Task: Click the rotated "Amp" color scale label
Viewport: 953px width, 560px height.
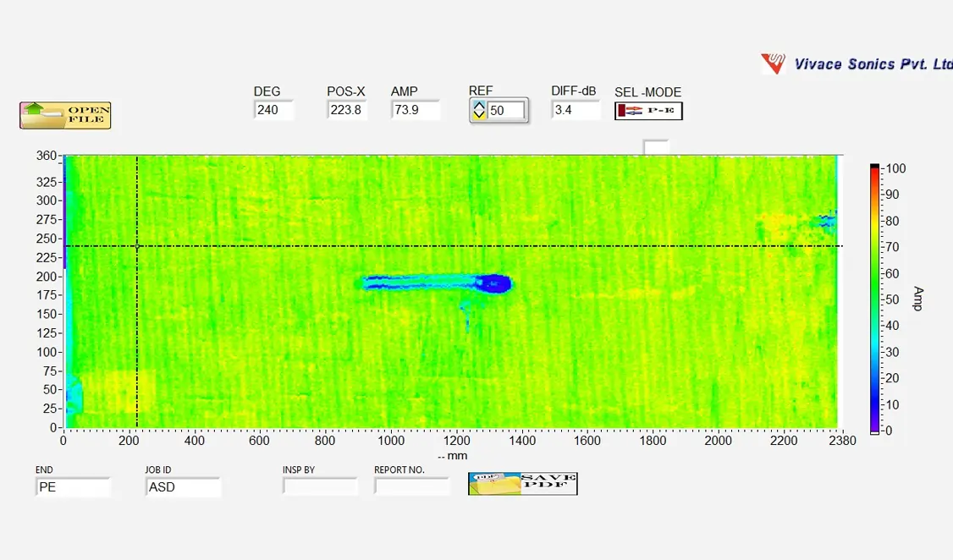Action: pyautogui.click(x=917, y=299)
